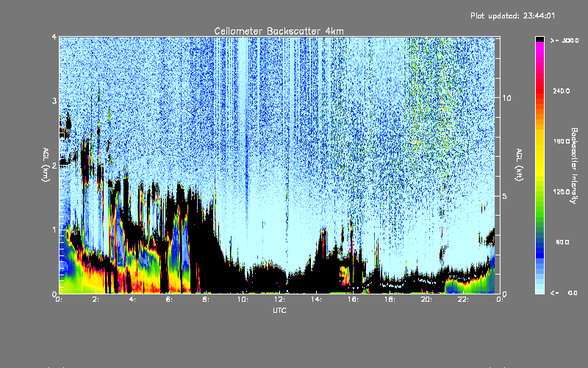Select the 1 tick on the km axis
Screen dimensions: 588x368
(54, 230)
